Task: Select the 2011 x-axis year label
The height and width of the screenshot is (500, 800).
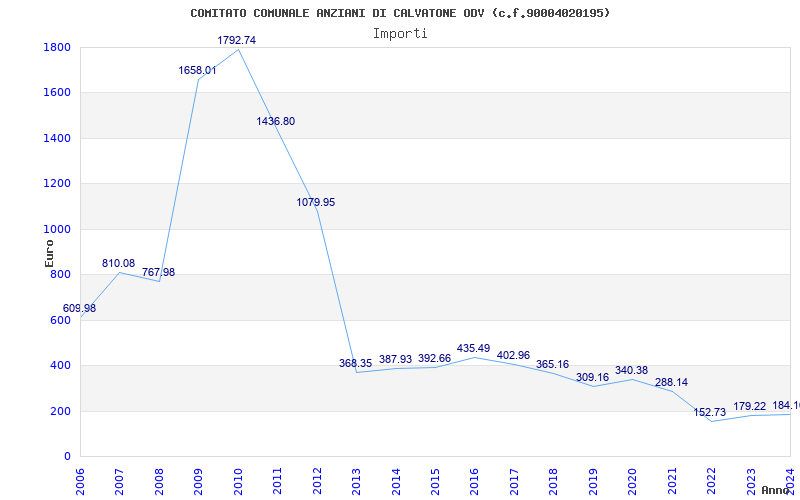Action: [277, 481]
